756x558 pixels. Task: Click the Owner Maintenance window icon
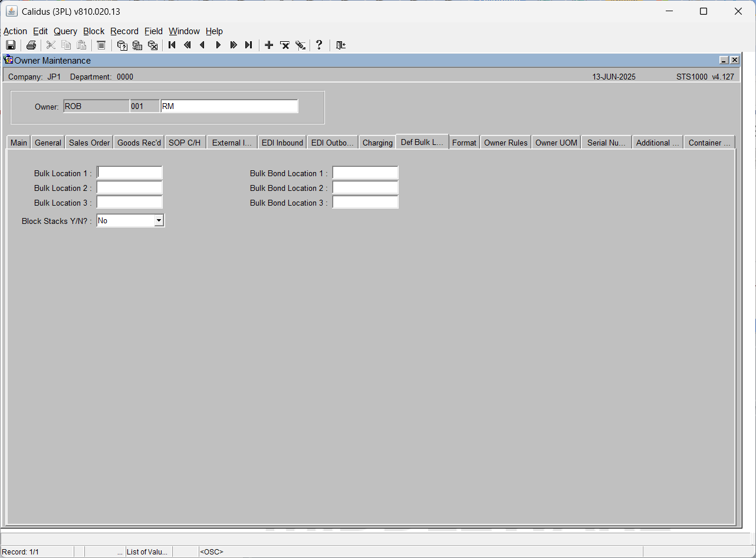[x=8, y=60]
